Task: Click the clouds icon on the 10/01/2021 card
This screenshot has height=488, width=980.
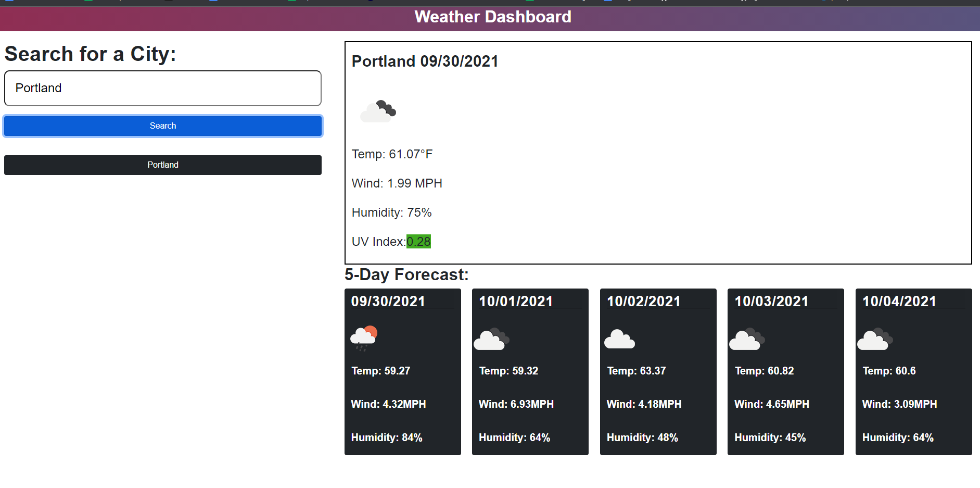Action: (x=491, y=339)
